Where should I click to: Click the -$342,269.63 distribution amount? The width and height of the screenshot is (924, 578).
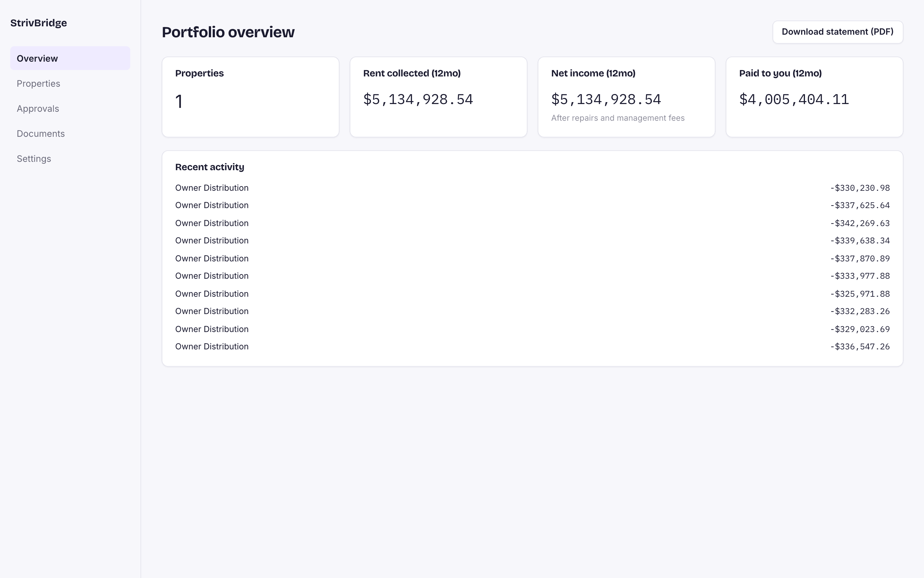(860, 223)
